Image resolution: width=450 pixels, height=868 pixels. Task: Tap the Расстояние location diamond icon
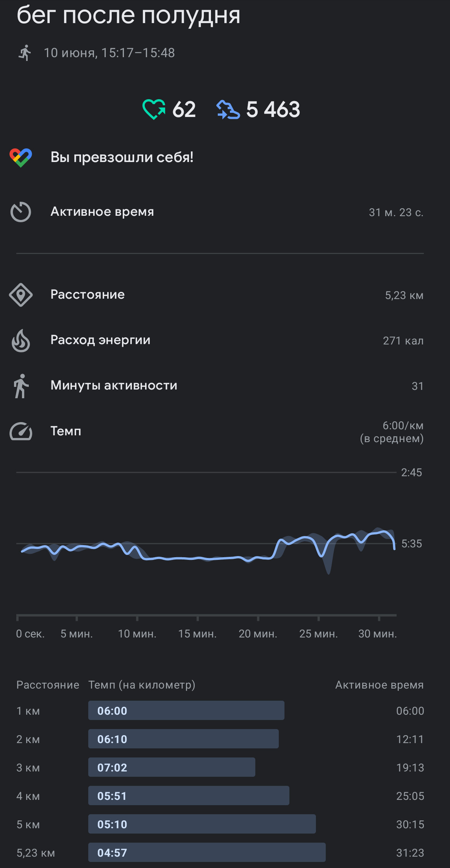click(21, 295)
